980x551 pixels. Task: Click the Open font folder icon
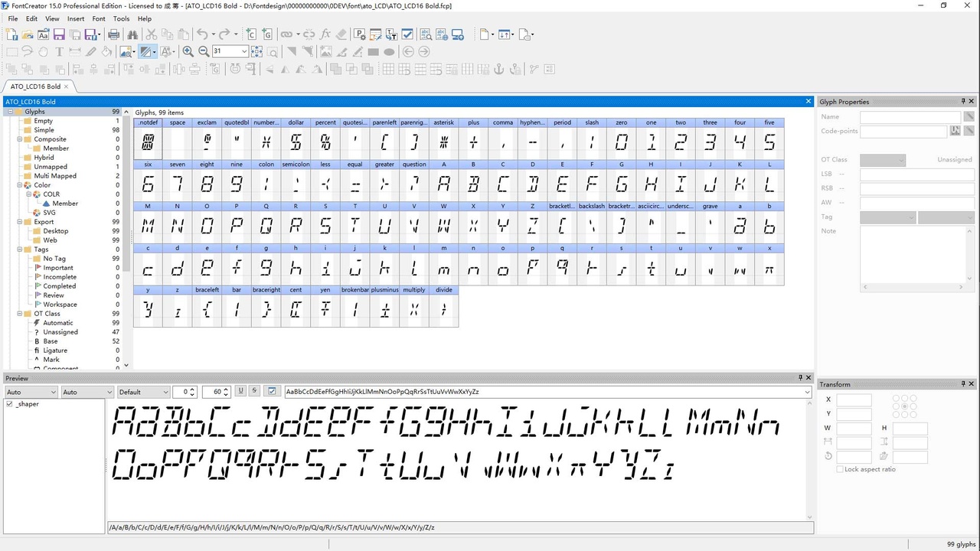pyautogui.click(x=28, y=34)
